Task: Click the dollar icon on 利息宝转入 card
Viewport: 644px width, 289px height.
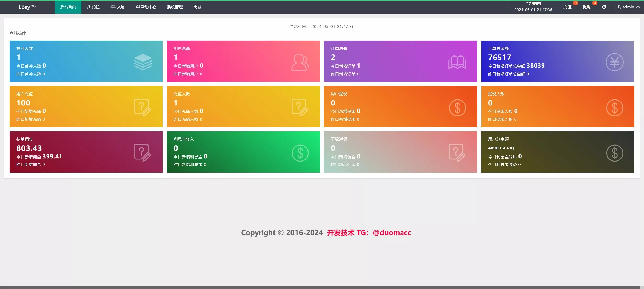Action: tap(300, 153)
